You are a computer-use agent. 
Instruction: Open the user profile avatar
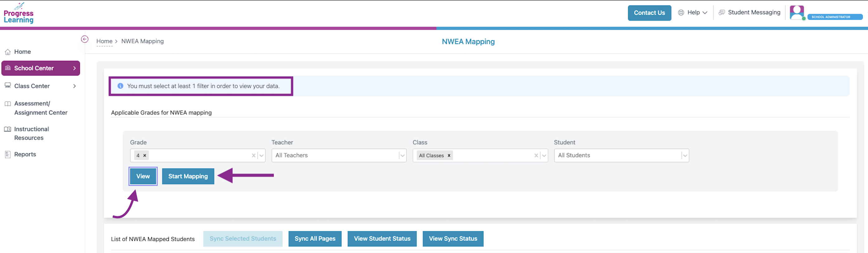point(797,13)
